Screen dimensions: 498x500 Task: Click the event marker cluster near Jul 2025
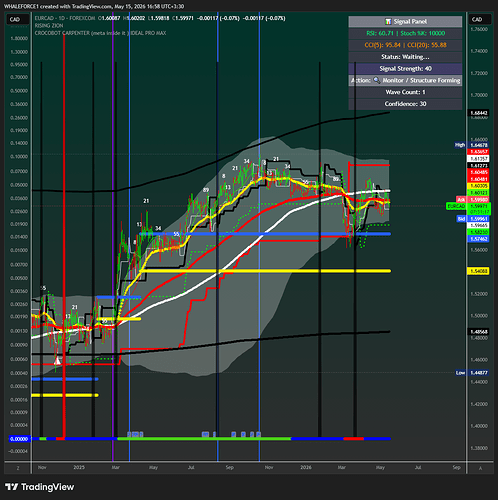tap(206, 434)
